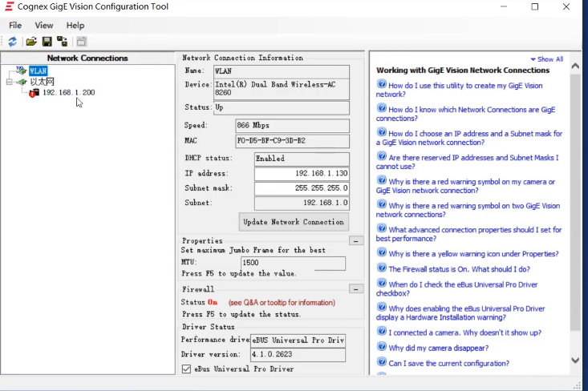Screen dimensions: 588x391
Task: Click the Status field showing Up
Action: click(282, 107)
